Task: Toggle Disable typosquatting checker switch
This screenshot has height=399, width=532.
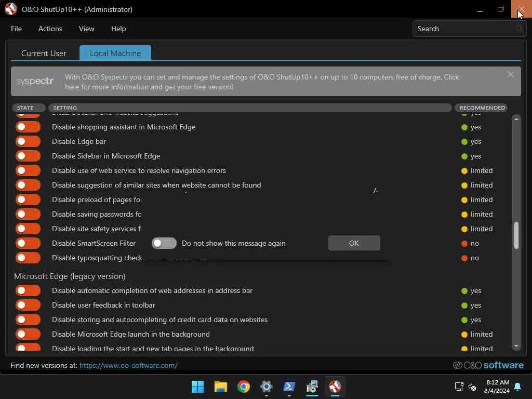Action: [28, 258]
